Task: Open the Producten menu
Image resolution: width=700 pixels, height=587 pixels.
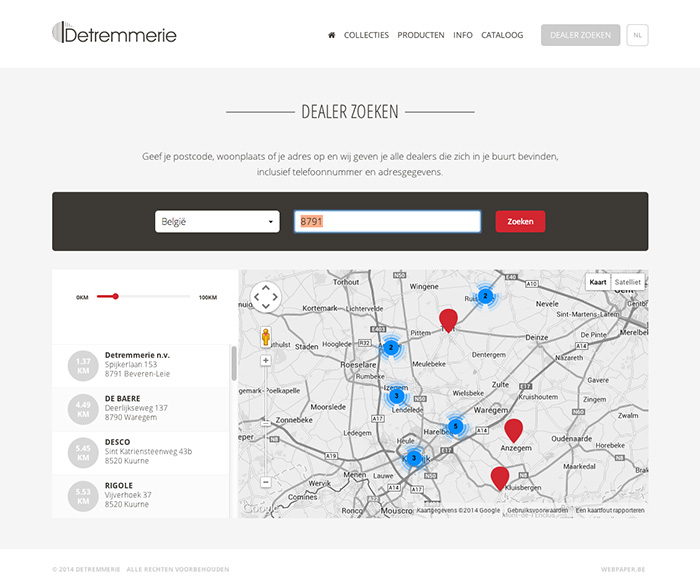Action: (x=421, y=35)
